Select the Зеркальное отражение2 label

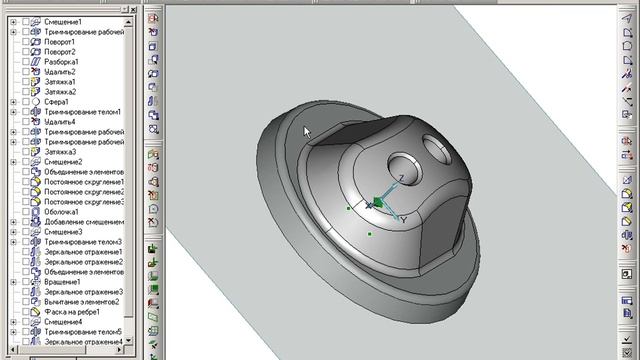(x=84, y=262)
